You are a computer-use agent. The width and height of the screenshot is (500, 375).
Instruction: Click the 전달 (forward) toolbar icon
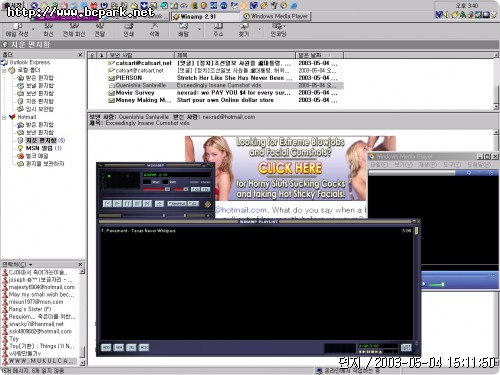tap(100, 30)
